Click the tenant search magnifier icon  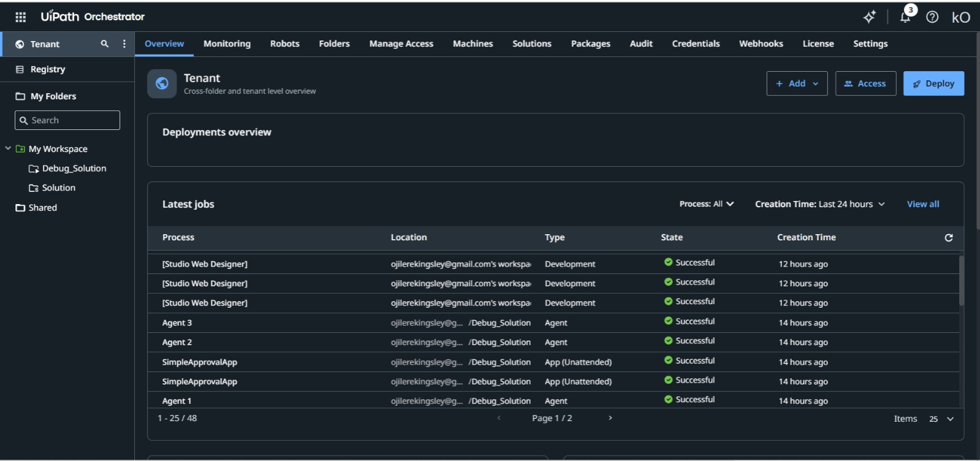click(105, 44)
